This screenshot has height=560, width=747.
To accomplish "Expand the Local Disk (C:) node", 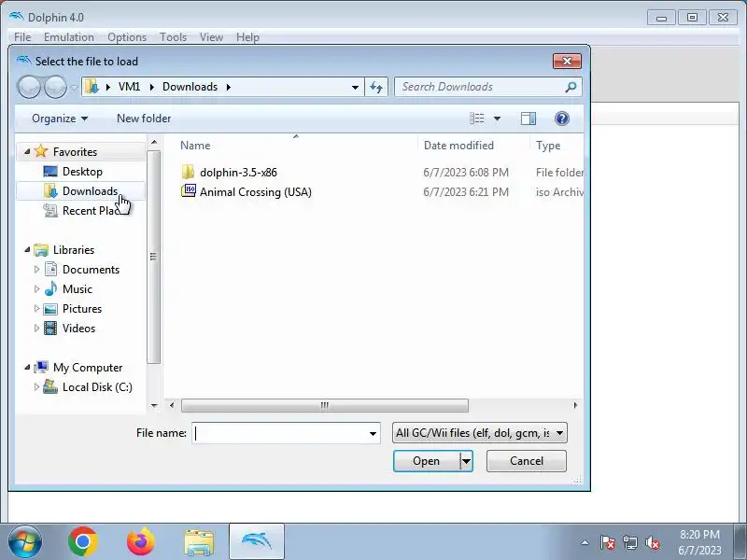I will [36, 386].
